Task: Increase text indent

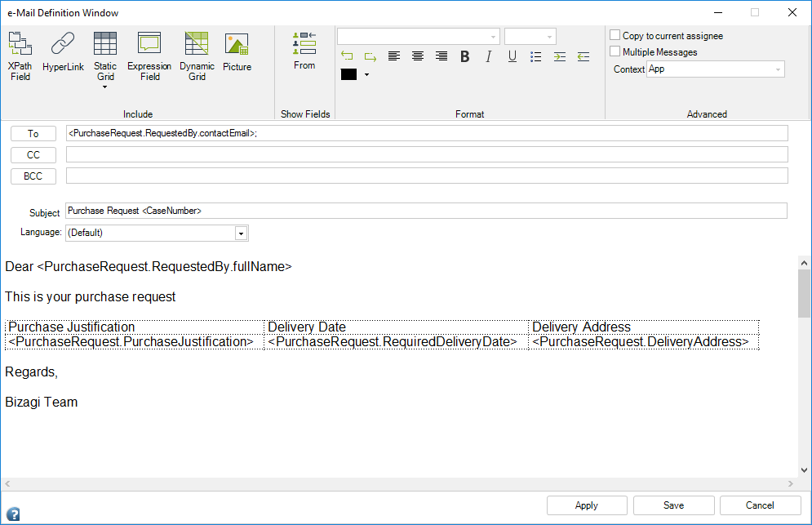Action: pos(560,56)
